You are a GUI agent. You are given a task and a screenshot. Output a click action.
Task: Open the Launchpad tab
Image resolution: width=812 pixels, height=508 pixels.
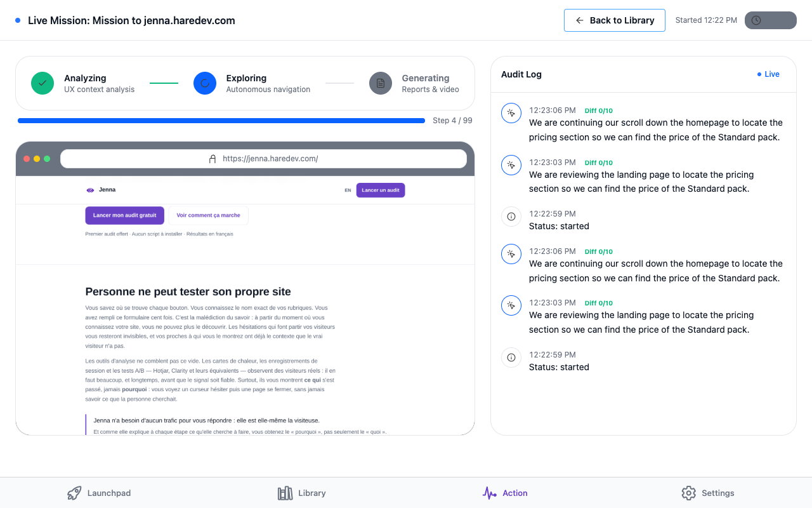(100, 493)
